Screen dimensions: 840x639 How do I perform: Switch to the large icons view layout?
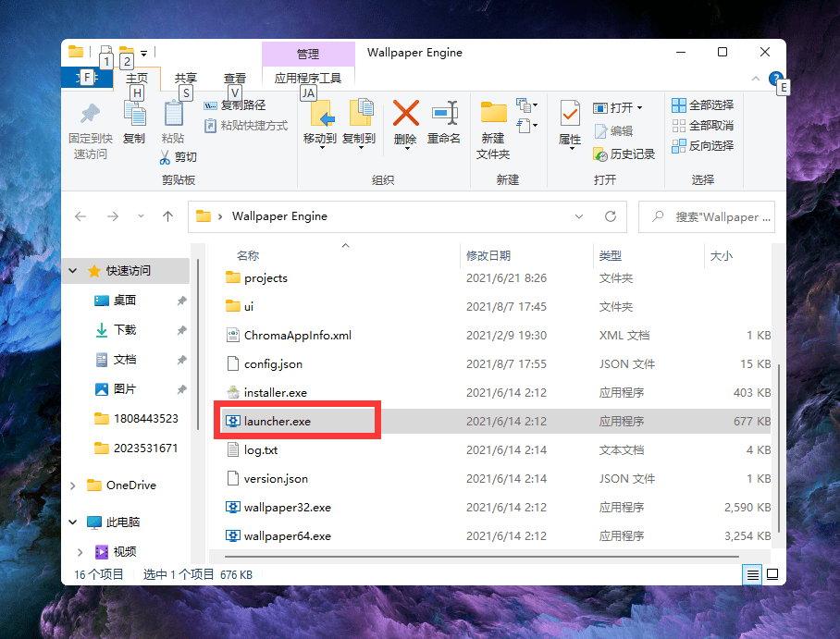(772, 574)
